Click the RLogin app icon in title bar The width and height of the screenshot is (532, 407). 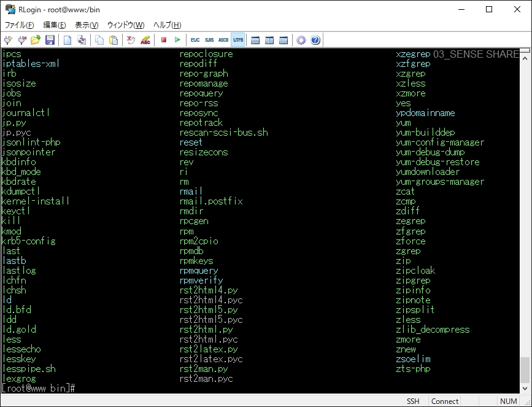tap(10, 9)
